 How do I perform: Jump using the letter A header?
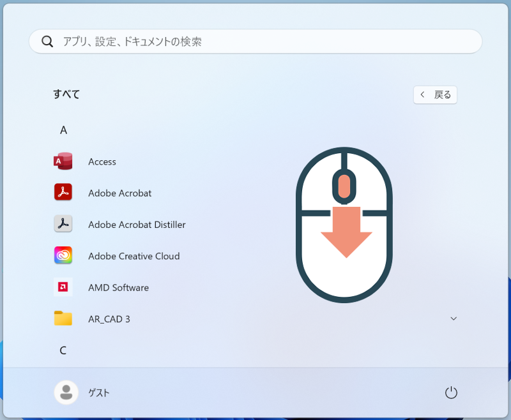63,130
